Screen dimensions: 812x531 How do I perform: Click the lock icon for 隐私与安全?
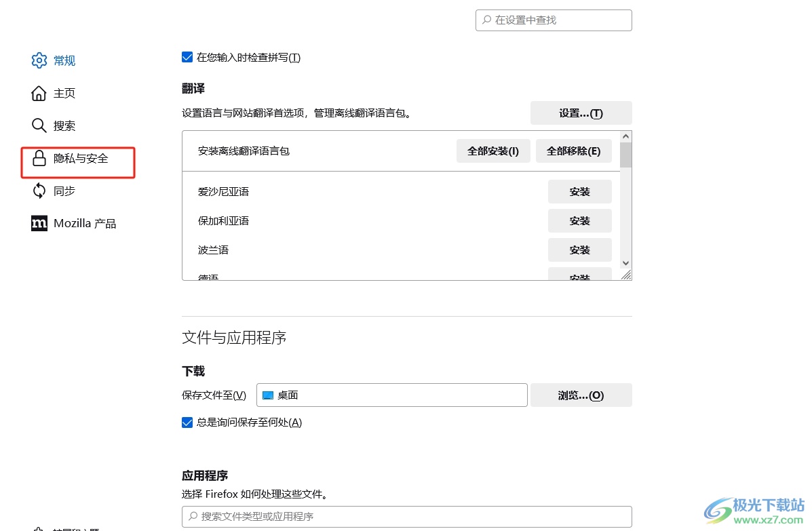point(39,159)
